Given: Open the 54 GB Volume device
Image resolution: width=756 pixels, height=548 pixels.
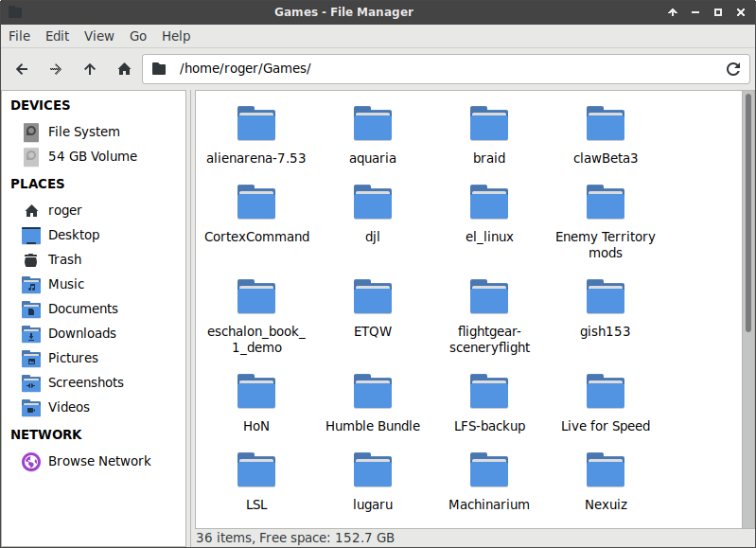Looking at the screenshot, I should pos(92,156).
